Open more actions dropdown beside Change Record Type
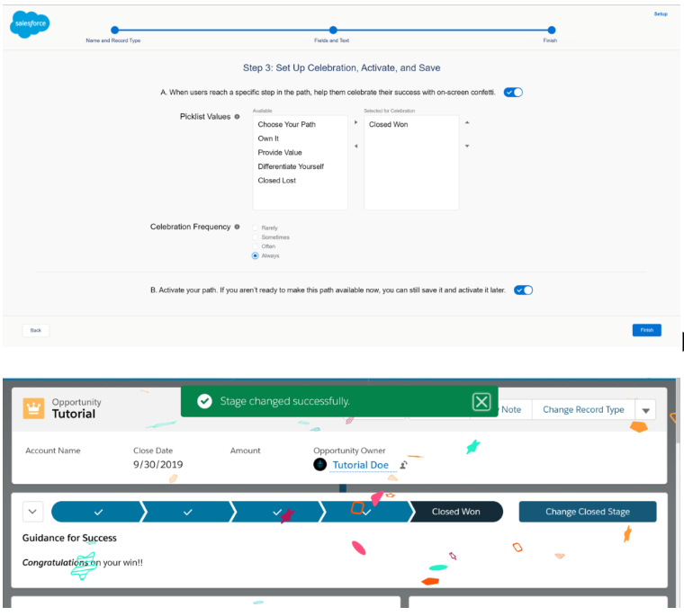This screenshot has width=684, height=616. coord(645,410)
